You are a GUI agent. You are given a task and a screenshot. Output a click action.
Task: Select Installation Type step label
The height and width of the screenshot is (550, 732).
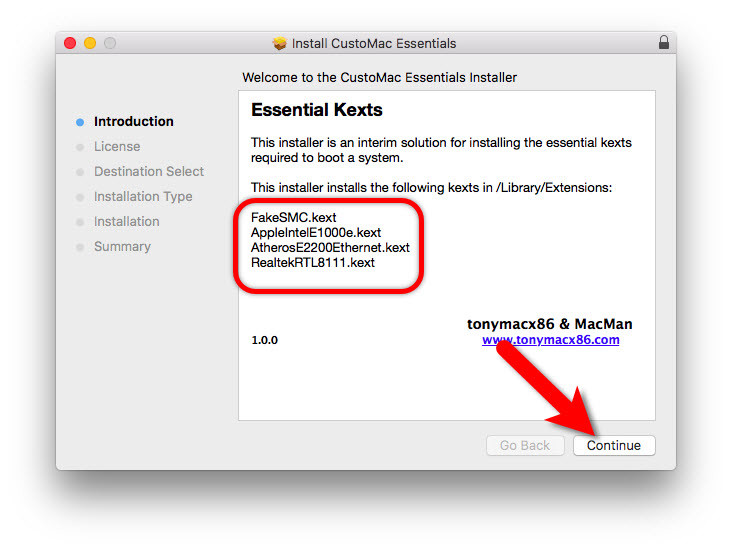[x=143, y=197]
